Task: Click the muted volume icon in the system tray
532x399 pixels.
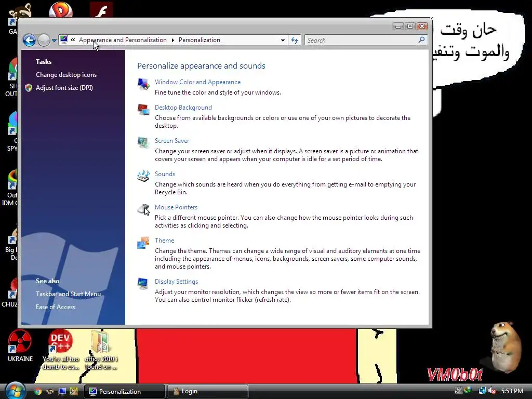Action: click(493, 391)
